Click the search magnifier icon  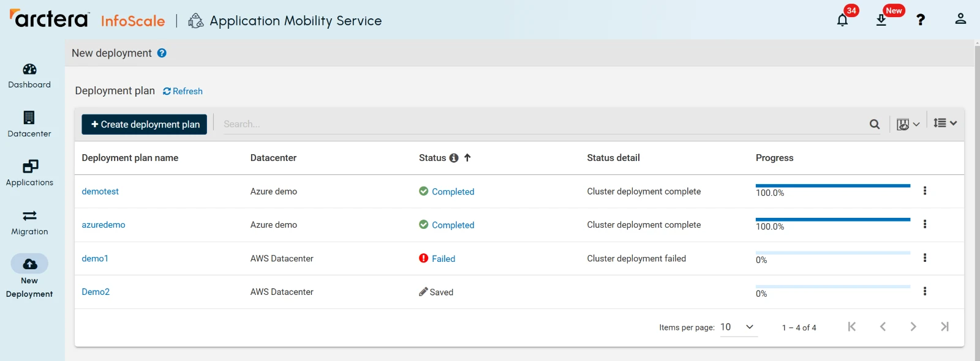point(875,124)
